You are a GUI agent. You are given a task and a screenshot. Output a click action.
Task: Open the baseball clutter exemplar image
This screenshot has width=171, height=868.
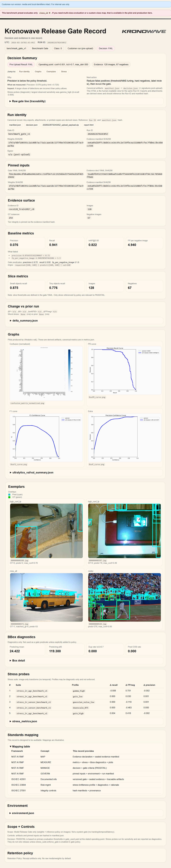pos(124,597)
